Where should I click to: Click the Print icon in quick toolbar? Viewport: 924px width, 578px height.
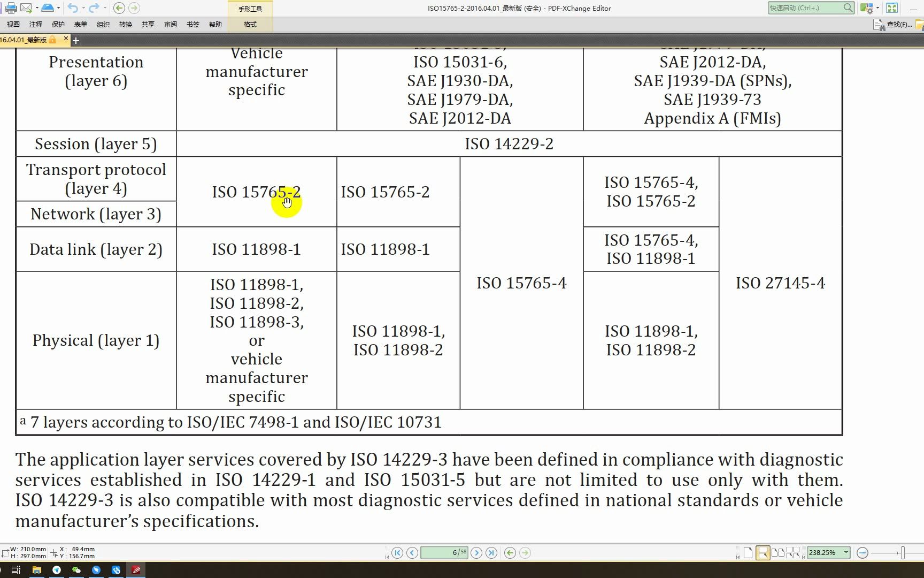pos(10,8)
